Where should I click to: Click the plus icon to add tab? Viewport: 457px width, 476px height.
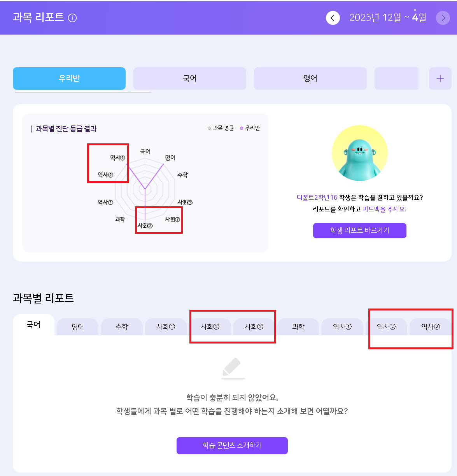440,78
